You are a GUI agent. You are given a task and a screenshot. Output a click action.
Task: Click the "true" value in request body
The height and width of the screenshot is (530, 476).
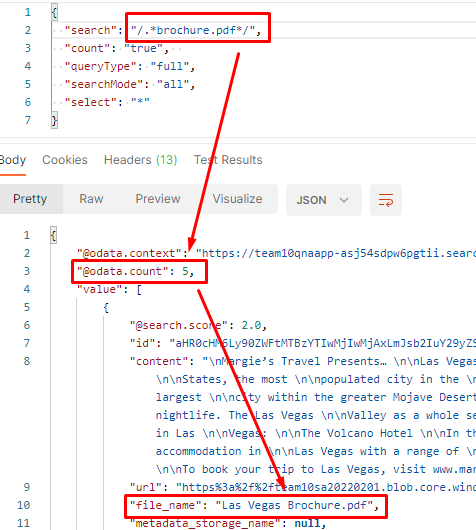point(143,48)
